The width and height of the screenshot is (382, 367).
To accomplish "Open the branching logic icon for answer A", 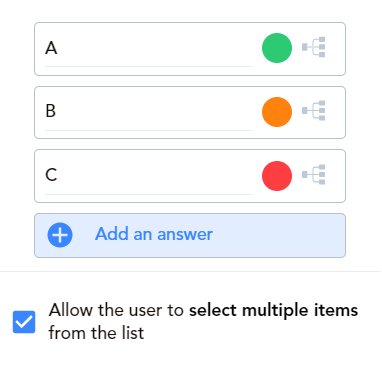I will tap(314, 47).
